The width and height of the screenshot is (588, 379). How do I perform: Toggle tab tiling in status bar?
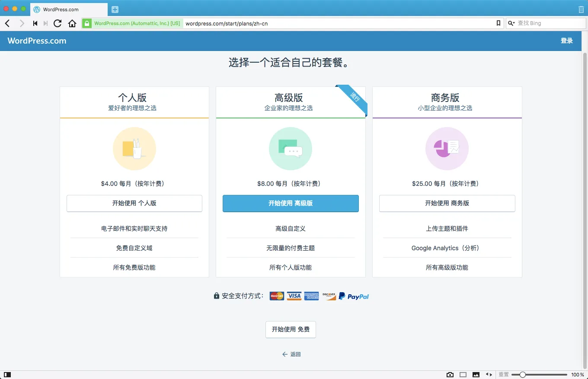[463, 375]
